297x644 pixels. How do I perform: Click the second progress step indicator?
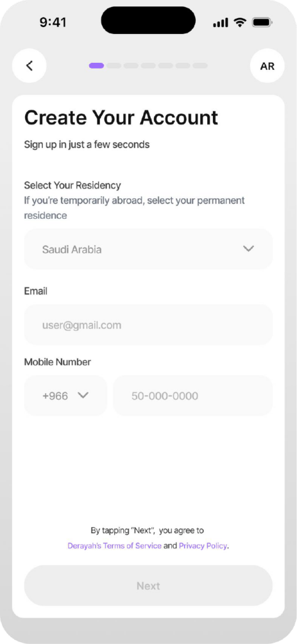114,65
